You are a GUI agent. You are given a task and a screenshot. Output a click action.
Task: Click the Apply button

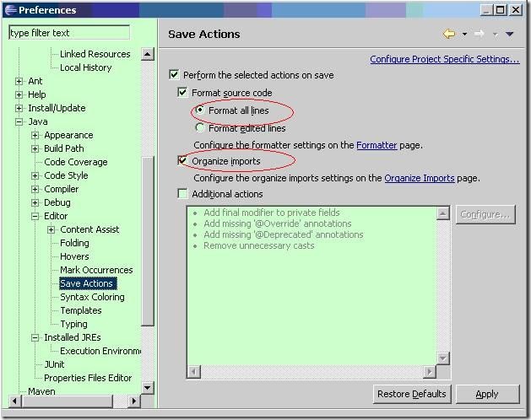pos(487,394)
